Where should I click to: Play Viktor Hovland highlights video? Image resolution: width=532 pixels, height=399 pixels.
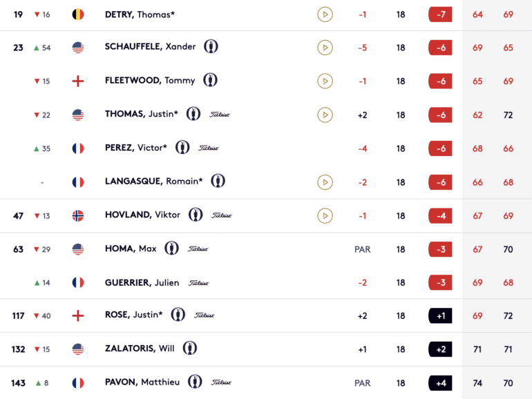[x=325, y=215]
